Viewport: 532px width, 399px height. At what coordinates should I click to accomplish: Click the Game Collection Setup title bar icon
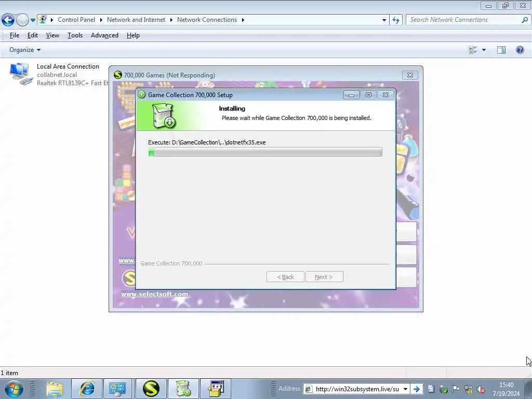[141, 95]
